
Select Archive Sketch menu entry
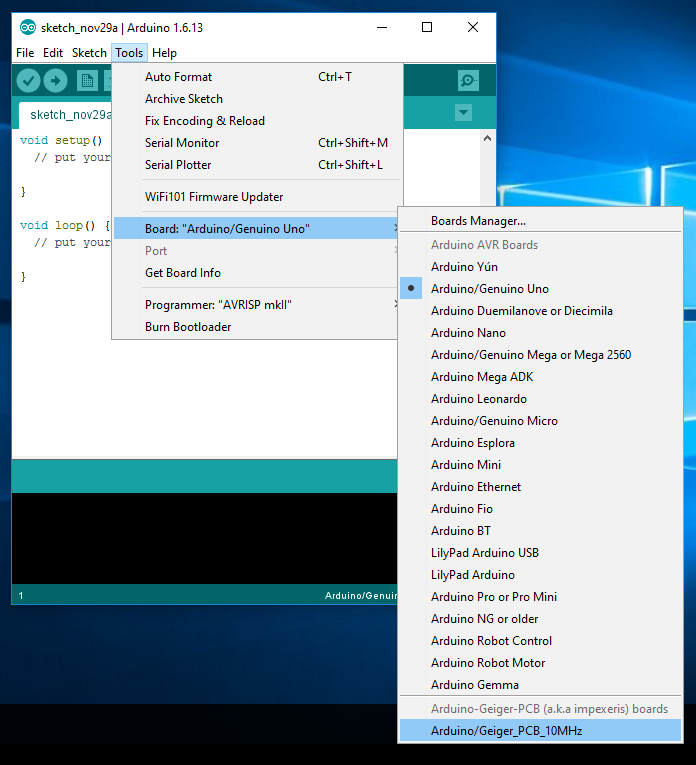tap(256, 99)
